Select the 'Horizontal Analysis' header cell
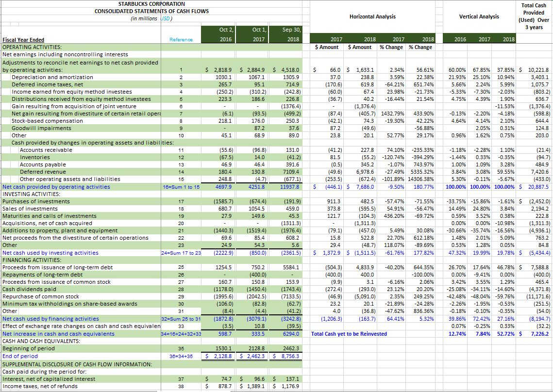The height and width of the screenshot is (392, 553). pyautogui.click(x=372, y=16)
